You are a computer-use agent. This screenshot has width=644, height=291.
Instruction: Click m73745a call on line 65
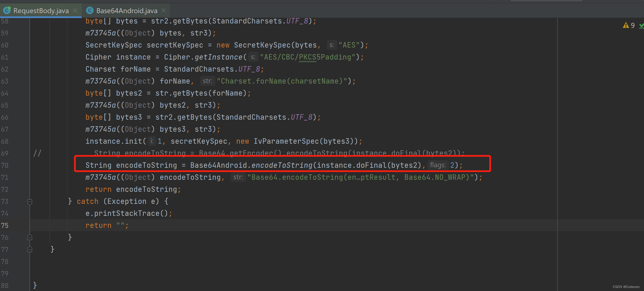[x=101, y=105]
